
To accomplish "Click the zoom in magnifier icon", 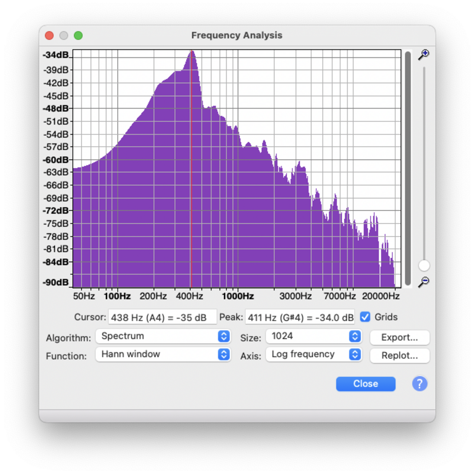I will tap(423, 55).
